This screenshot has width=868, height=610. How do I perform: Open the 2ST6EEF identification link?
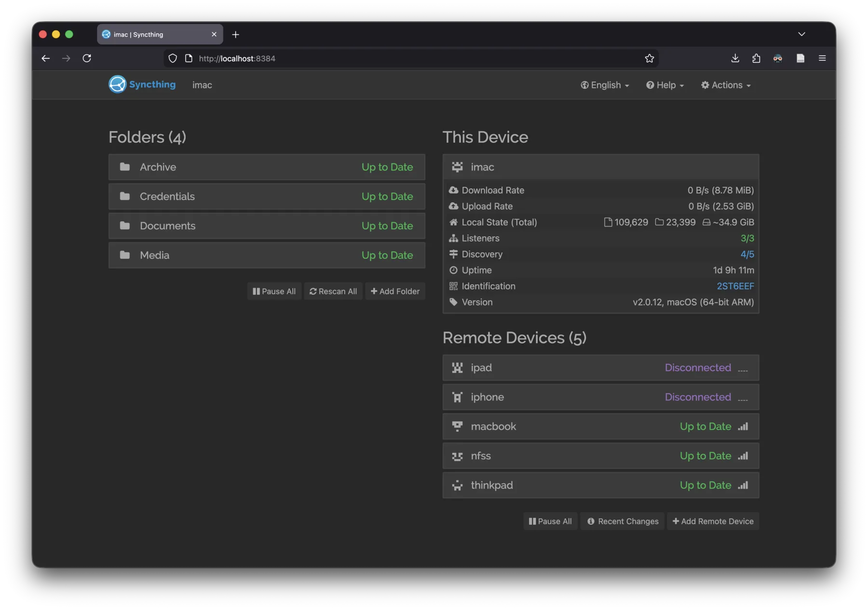click(735, 286)
